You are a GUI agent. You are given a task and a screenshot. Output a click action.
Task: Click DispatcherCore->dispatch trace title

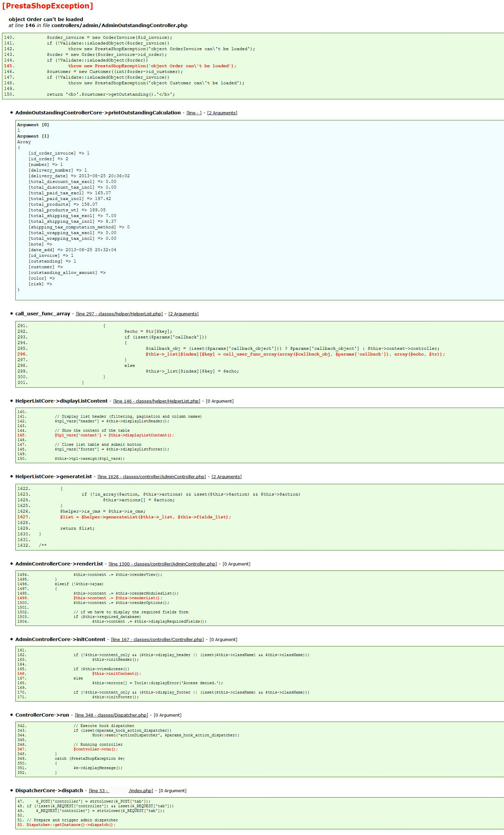pyautogui.click(x=49, y=790)
